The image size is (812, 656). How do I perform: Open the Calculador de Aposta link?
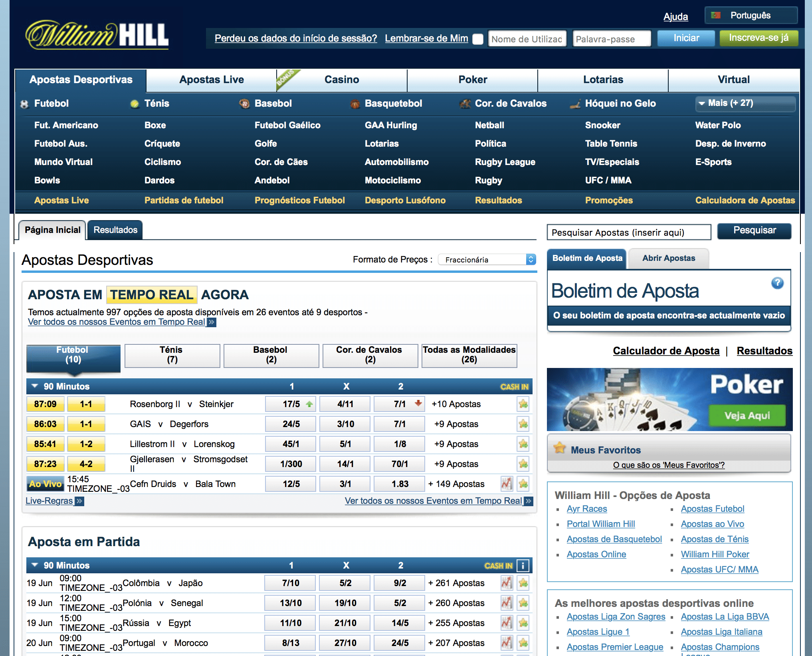click(666, 351)
